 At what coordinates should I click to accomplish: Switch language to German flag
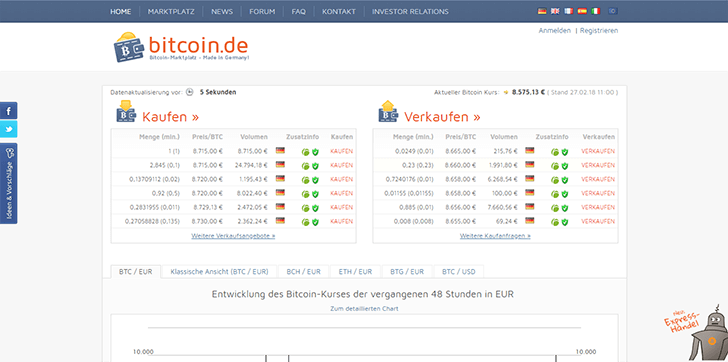tap(542, 11)
